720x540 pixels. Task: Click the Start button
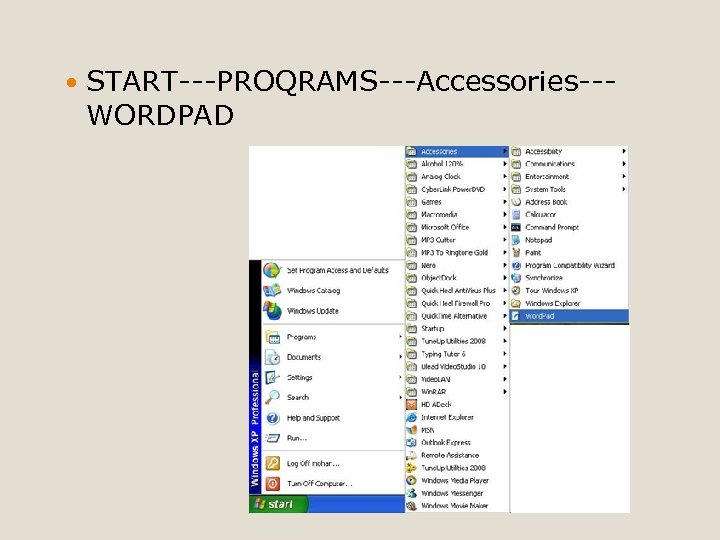(x=278, y=504)
